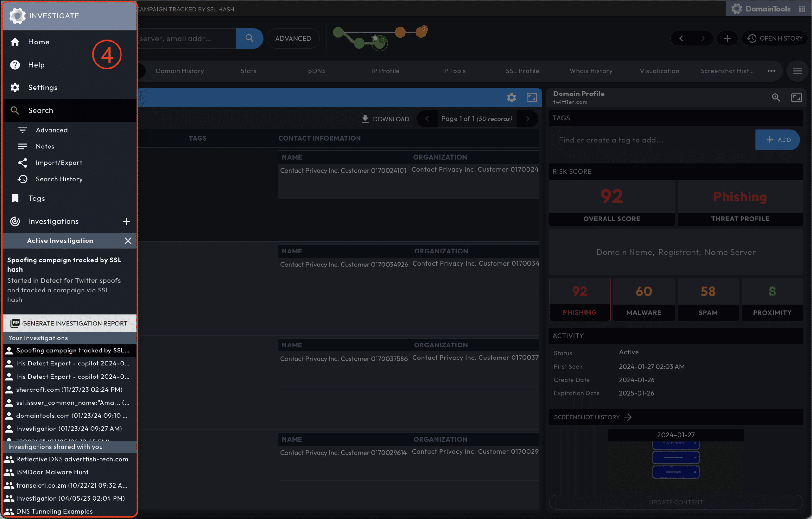Add a new investigation with plus icon
Viewport: 812px width, 519px height.
pyautogui.click(x=127, y=221)
